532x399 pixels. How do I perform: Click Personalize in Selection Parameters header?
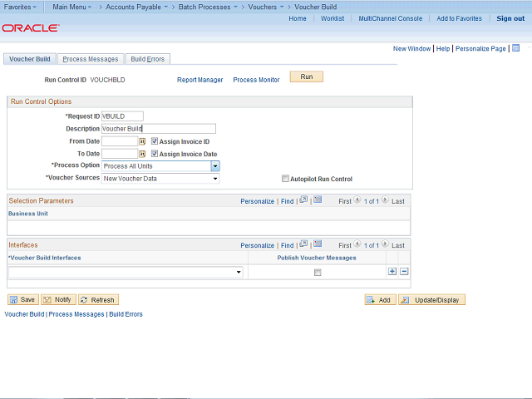tap(257, 201)
